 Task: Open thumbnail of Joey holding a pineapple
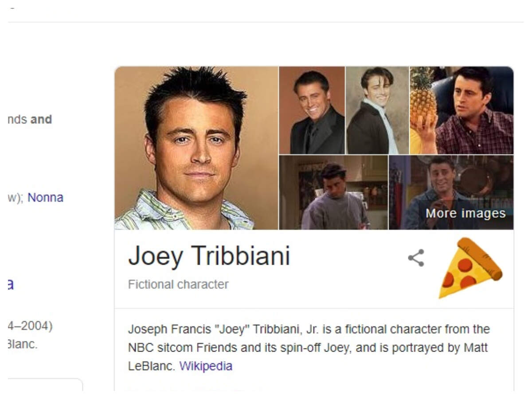(x=462, y=110)
